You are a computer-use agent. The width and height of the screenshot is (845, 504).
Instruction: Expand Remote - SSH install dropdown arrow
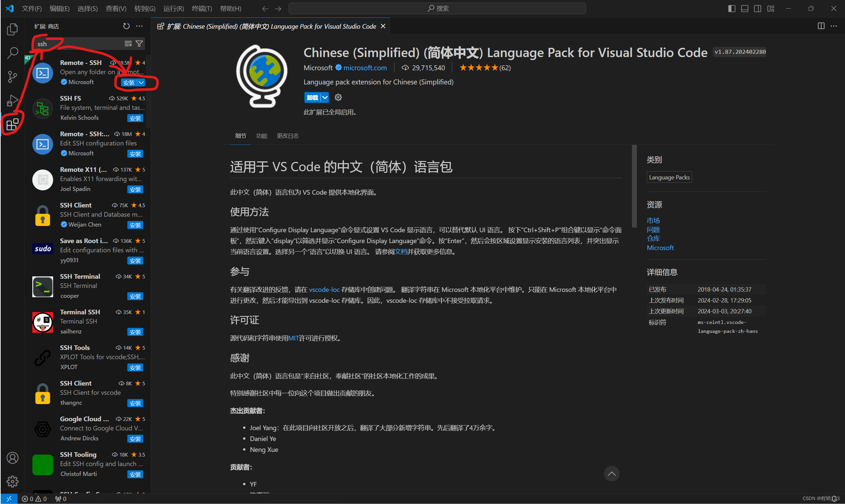point(141,82)
